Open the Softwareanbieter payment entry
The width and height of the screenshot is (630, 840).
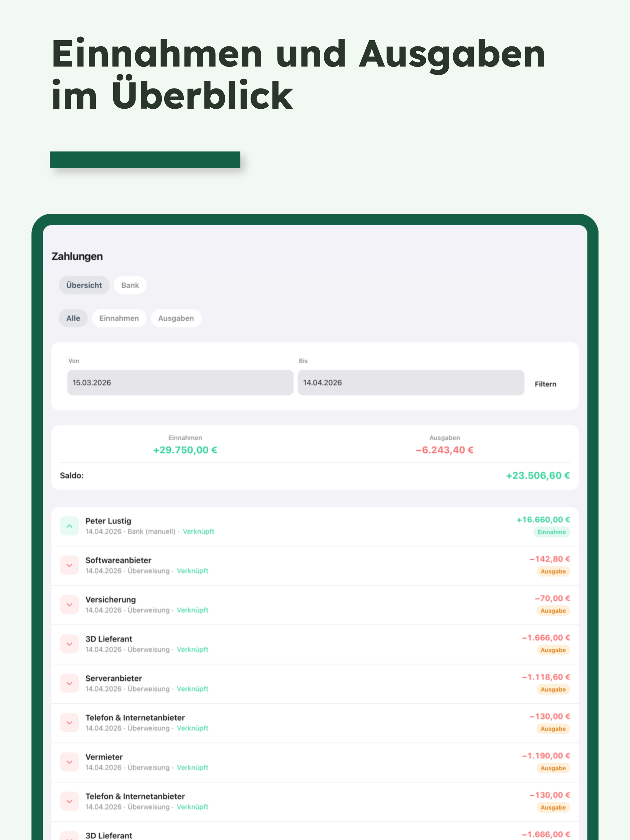[x=315, y=566]
